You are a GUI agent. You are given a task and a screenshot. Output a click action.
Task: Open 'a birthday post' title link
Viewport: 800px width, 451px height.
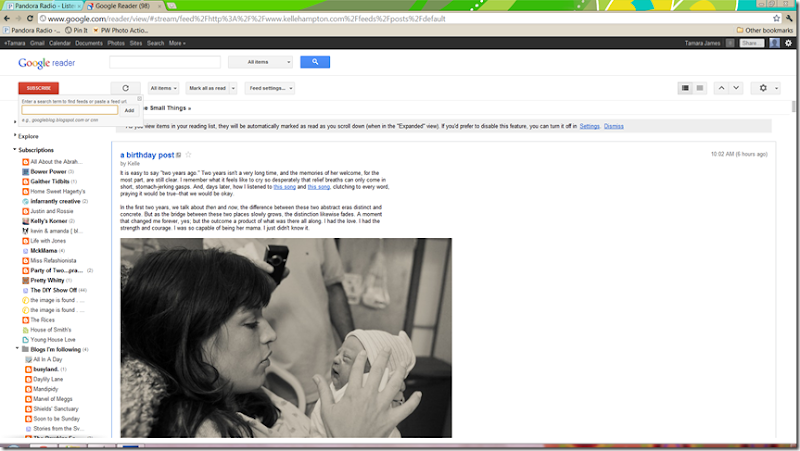pos(147,155)
